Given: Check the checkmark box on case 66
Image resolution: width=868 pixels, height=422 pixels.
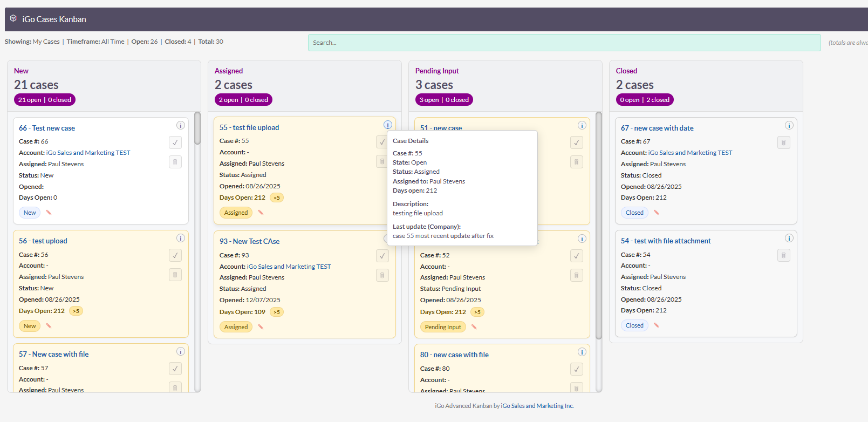Looking at the screenshot, I should pyautogui.click(x=175, y=142).
